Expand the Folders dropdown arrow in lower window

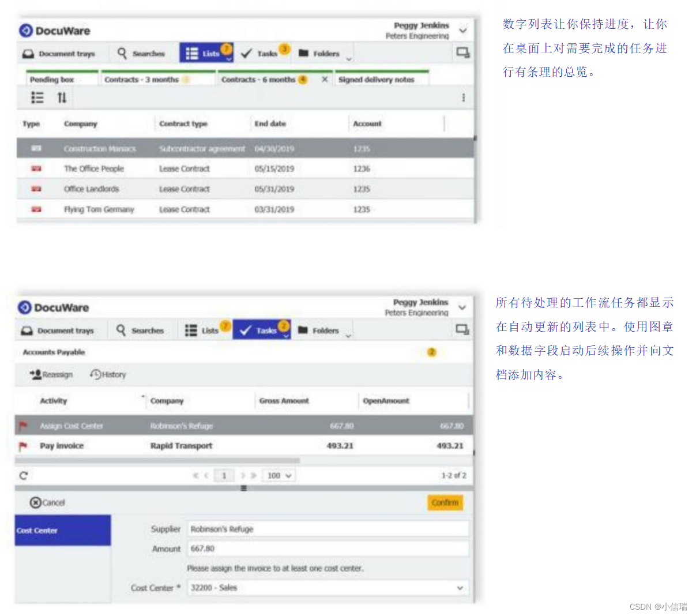coord(348,336)
